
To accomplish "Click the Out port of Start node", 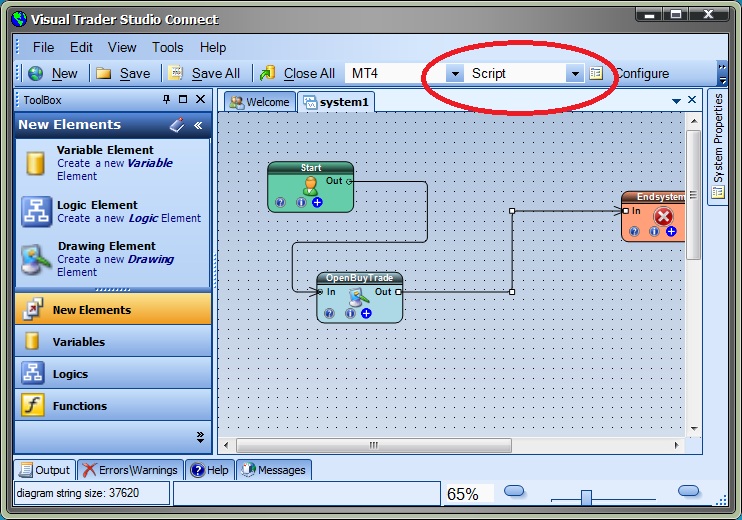I will [x=349, y=181].
